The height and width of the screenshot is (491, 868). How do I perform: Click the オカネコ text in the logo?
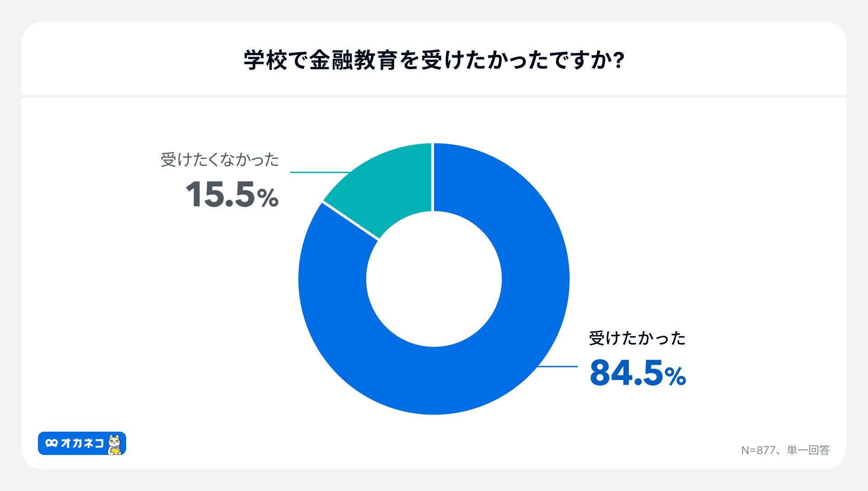[x=82, y=443]
